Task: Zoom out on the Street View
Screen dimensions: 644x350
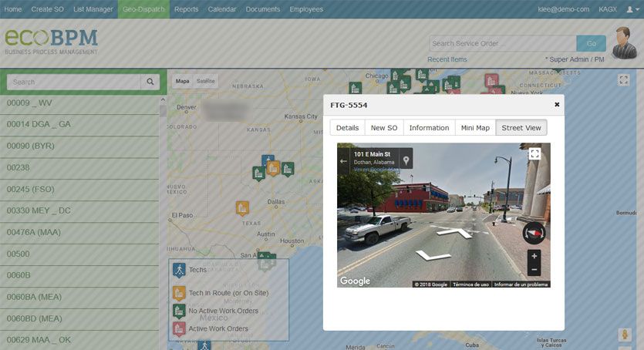Action: tap(534, 270)
